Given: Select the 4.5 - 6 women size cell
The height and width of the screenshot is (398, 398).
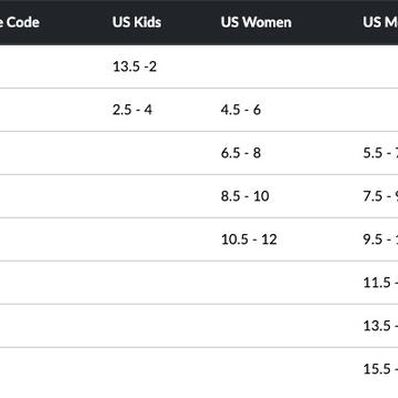Looking at the screenshot, I should tap(241, 110).
